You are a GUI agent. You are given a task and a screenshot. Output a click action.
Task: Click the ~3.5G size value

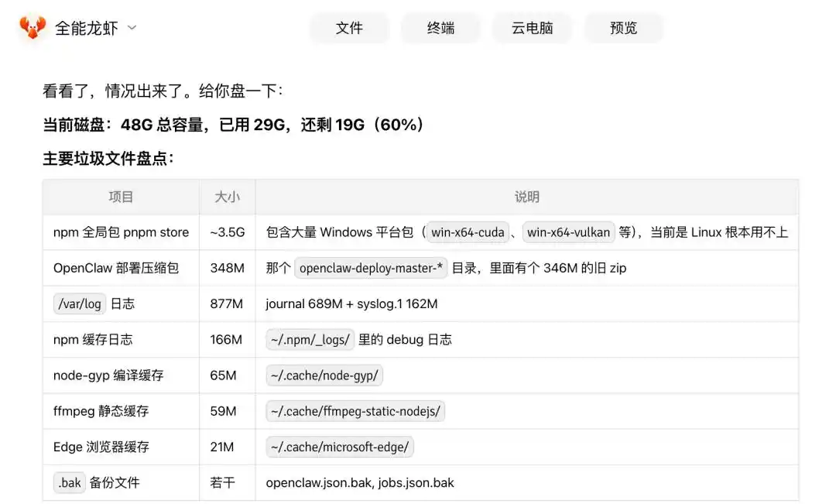click(227, 232)
